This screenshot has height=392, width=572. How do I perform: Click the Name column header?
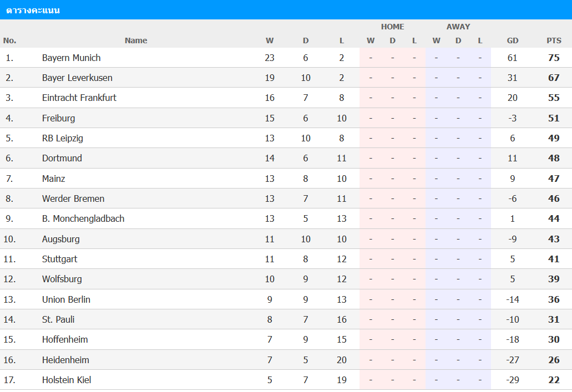136,40
